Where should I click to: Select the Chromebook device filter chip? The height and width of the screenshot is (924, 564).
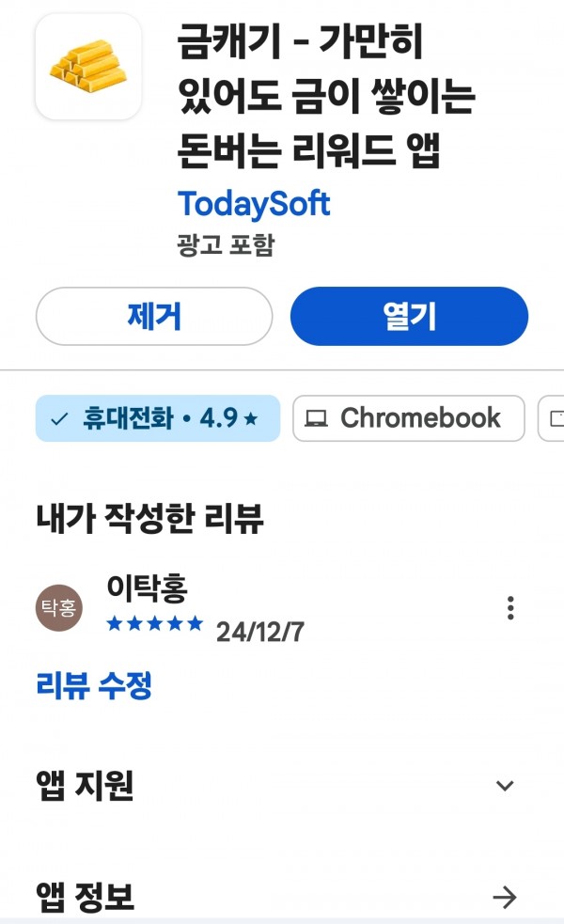pos(408,418)
